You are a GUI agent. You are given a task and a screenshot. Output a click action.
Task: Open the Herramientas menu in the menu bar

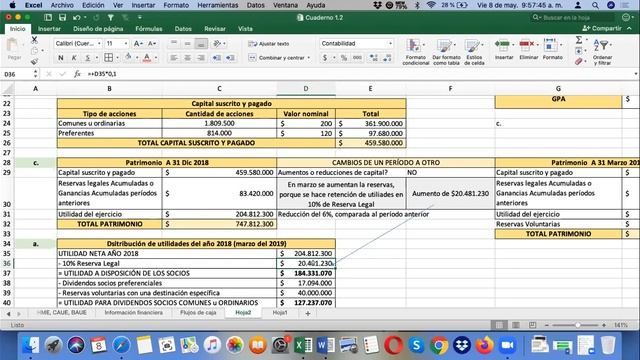218,5
